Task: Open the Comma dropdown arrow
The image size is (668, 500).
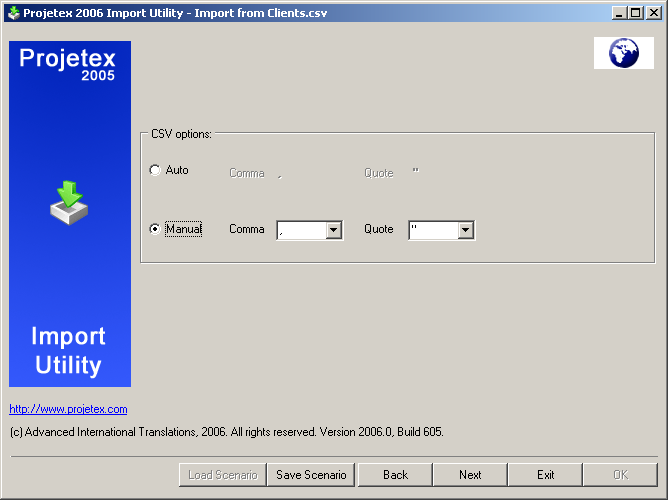Action: (334, 230)
